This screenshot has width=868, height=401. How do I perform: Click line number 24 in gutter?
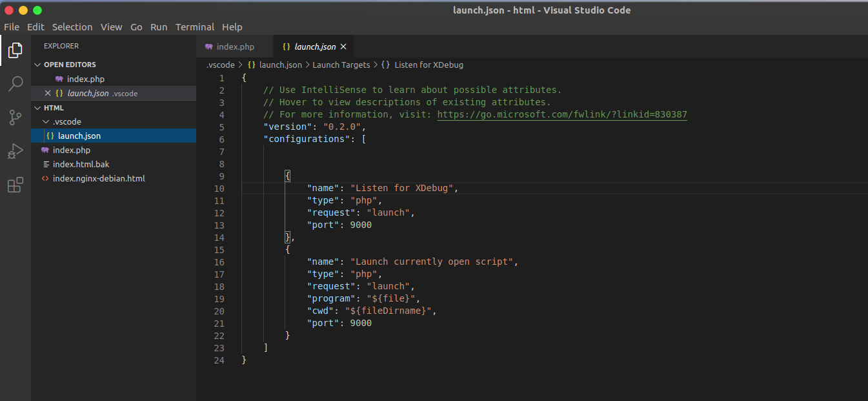219,360
